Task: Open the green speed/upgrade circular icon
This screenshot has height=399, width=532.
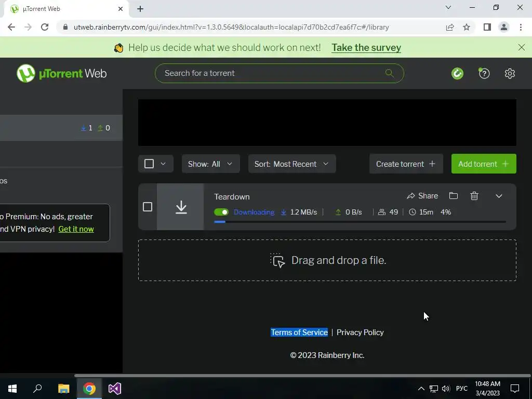Action: (457, 73)
